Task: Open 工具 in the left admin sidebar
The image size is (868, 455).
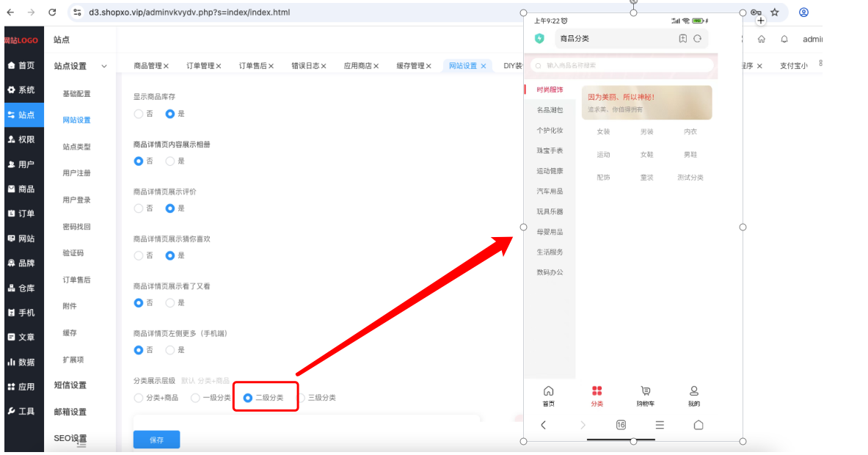Action: [x=21, y=411]
